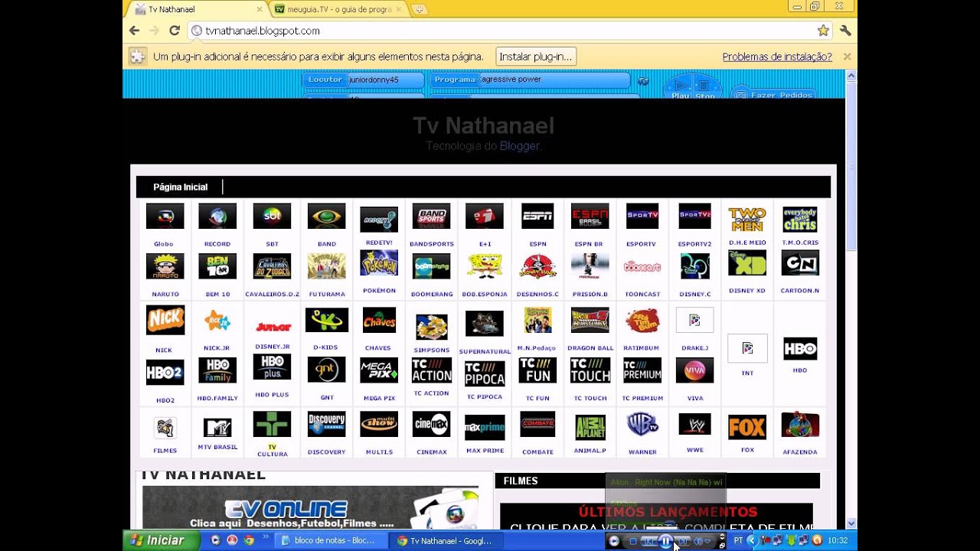The height and width of the screenshot is (551, 980).
Task: Select the Disney XD logo
Action: pyautogui.click(x=747, y=263)
